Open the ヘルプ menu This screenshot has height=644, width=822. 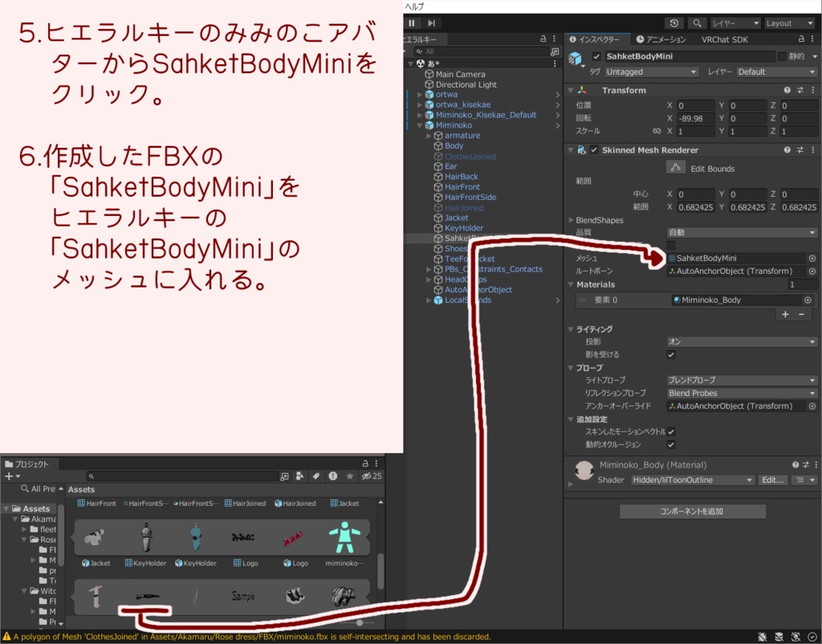pos(414,6)
